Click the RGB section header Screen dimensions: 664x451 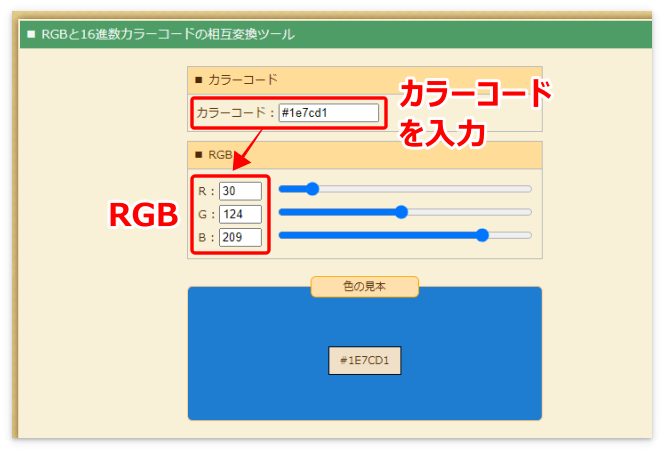coord(365,155)
